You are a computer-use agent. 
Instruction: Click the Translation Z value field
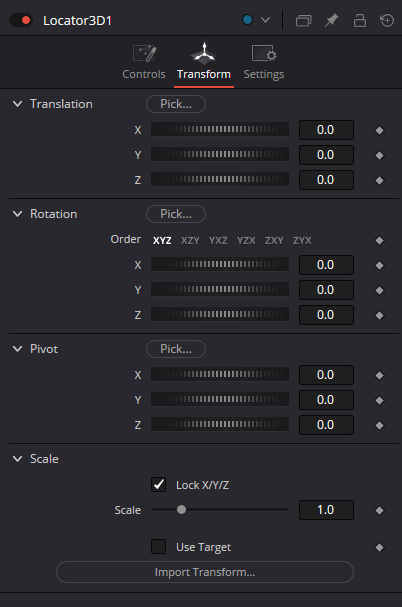click(326, 180)
